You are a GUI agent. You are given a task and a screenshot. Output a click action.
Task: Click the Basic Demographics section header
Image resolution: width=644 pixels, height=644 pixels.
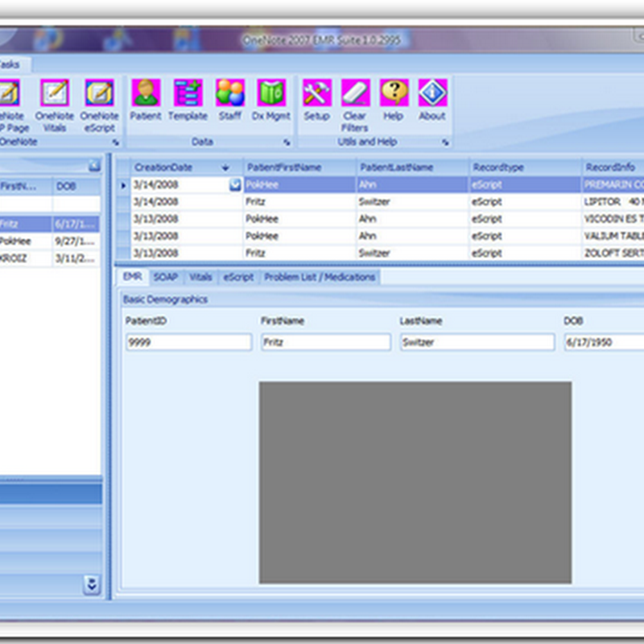[165, 299]
